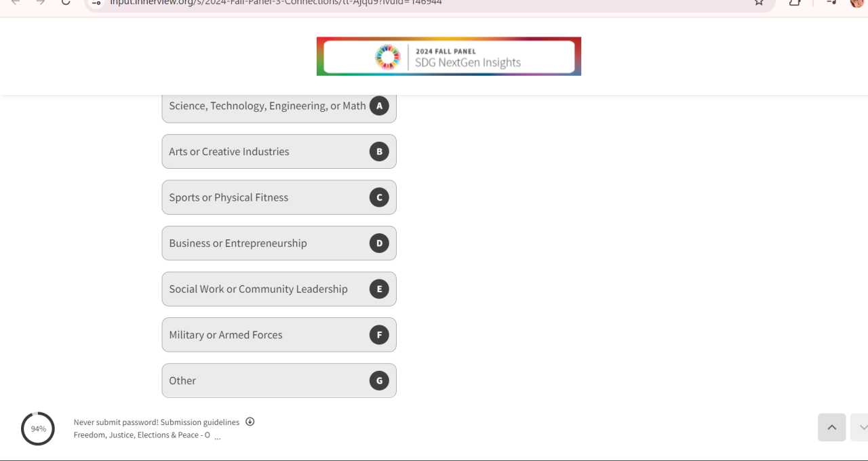Open the Chrome profile avatar
868x461 pixels.
(x=857, y=2)
